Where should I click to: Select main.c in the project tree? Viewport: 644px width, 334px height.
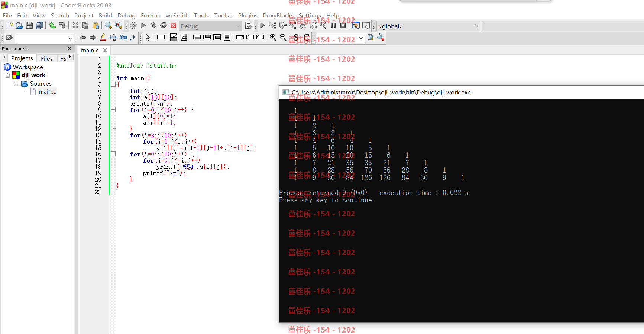coord(48,92)
